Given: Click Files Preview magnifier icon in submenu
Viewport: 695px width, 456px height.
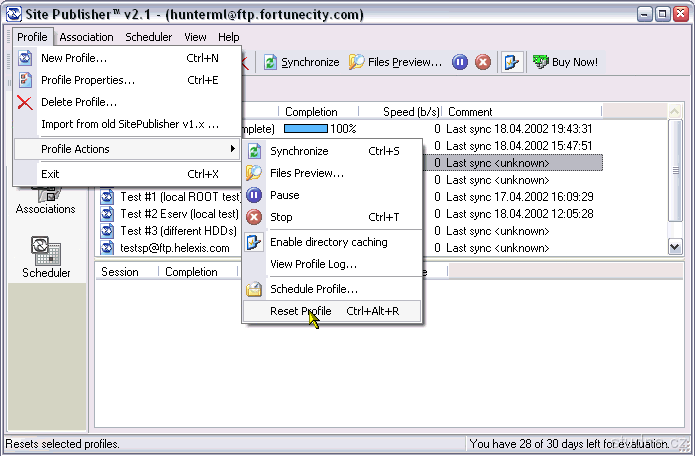Looking at the screenshot, I should pos(254,173).
